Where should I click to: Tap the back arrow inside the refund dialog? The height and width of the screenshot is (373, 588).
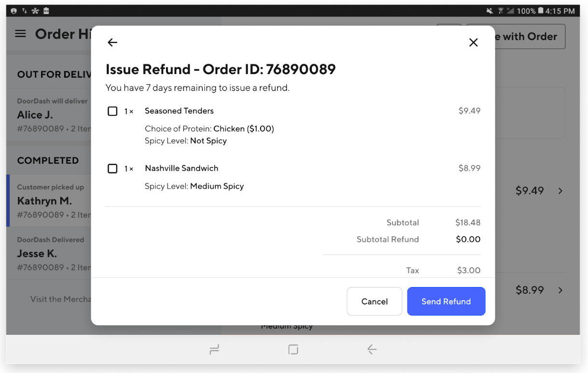[112, 42]
